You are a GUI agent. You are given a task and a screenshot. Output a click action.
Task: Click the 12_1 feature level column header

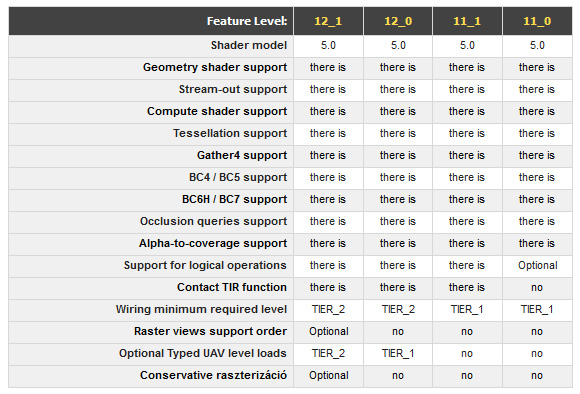pos(328,21)
